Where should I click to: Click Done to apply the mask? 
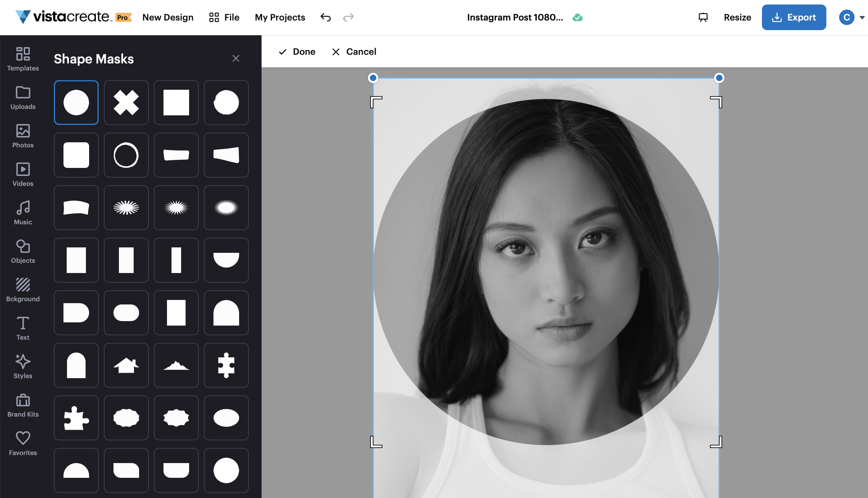[297, 51]
